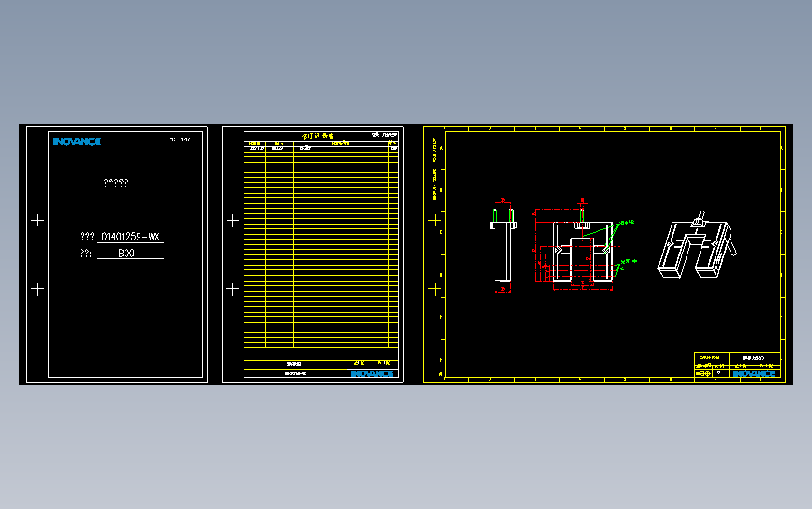Click the lower crosshair mark on the cover sheet
Image resolution: width=812 pixels, height=509 pixels.
[x=37, y=288]
